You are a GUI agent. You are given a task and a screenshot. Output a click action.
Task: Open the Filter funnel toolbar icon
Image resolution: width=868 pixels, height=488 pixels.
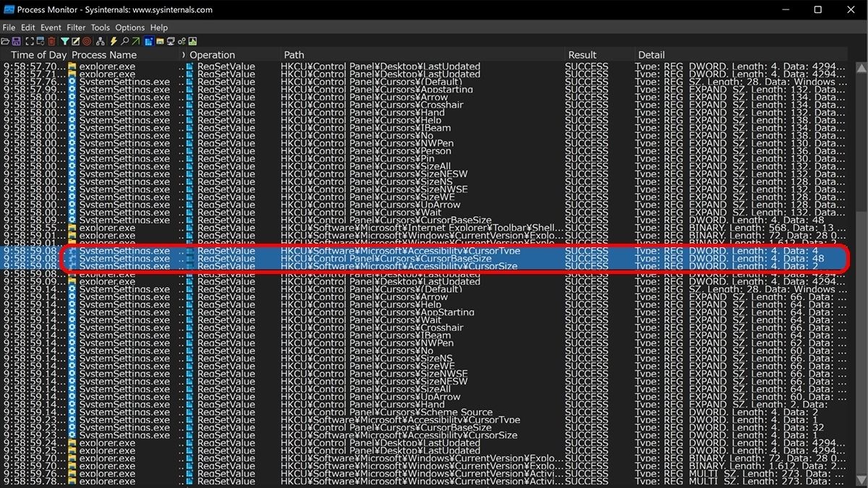pos(65,41)
